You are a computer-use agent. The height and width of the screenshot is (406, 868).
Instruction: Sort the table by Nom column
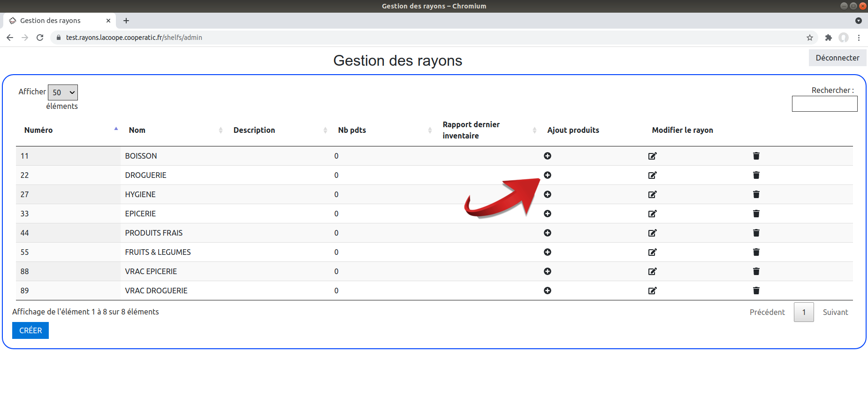137,130
